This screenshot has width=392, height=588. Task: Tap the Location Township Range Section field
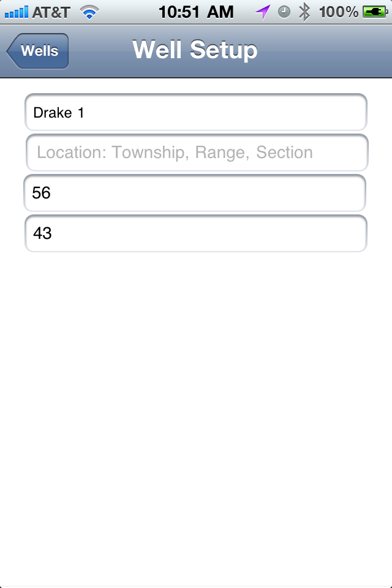(x=197, y=153)
